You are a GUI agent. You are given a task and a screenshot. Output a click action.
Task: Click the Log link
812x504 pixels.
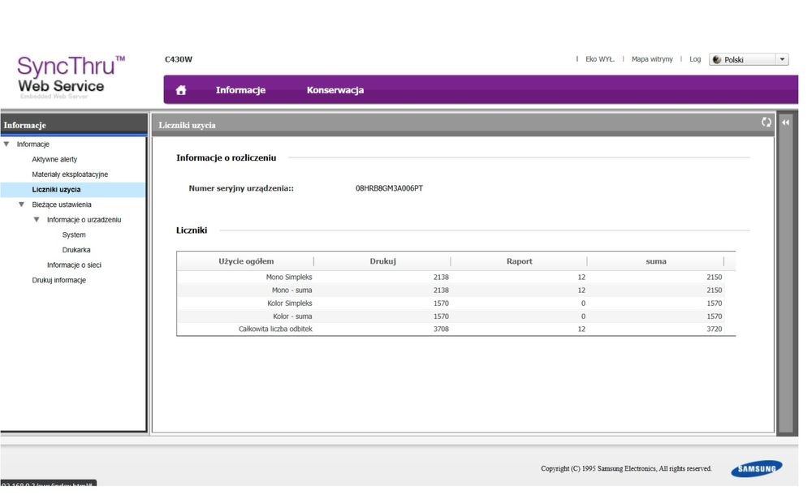coord(695,59)
